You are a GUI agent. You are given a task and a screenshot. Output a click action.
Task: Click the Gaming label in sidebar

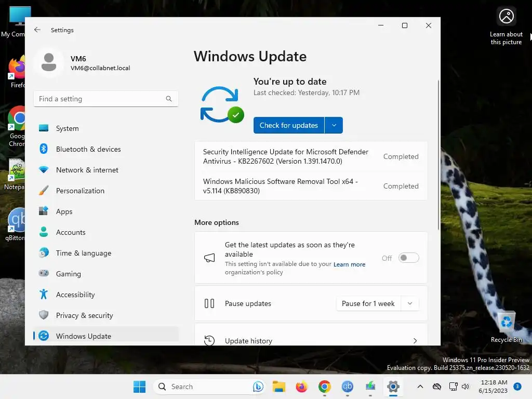pyautogui.click(x=69, y=274)
